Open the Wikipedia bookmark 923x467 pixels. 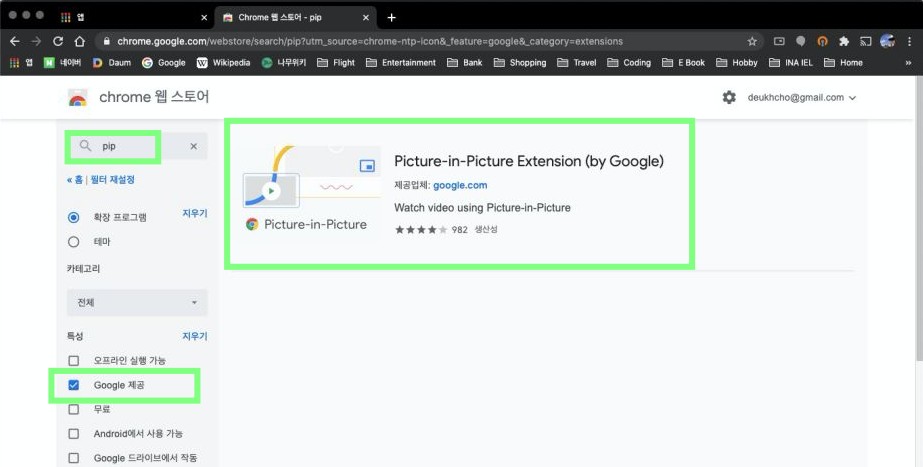pyautogui.click(x=224, y=62)
